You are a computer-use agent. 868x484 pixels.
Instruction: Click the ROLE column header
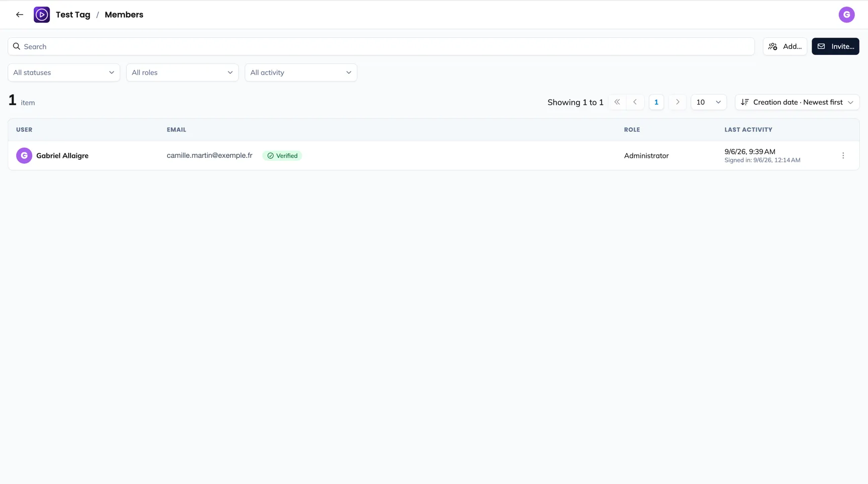[x=632, y=130]
